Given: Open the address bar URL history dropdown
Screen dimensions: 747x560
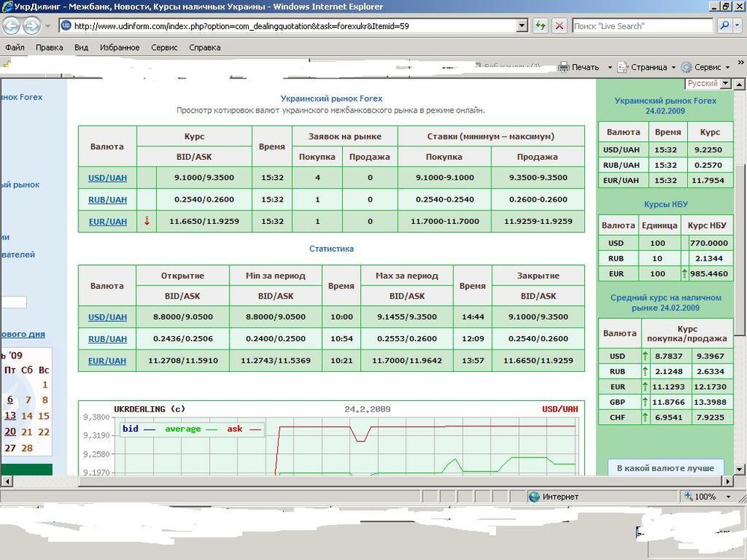Looking at the screenshot, I should [523, 25].
